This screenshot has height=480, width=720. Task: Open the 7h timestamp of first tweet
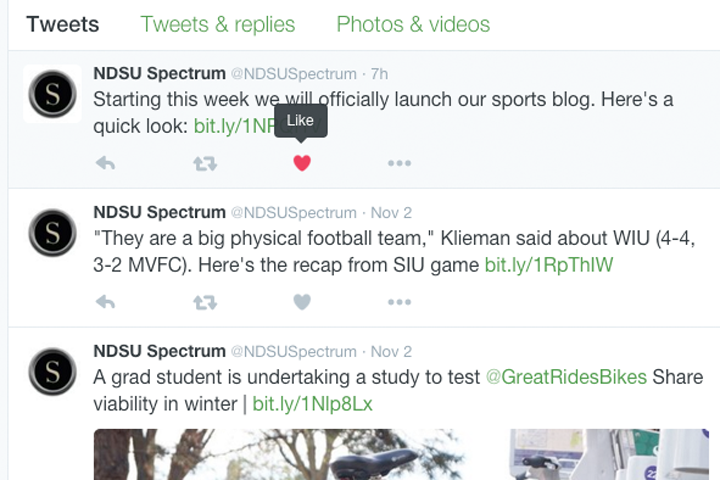[x=379, y=74]
